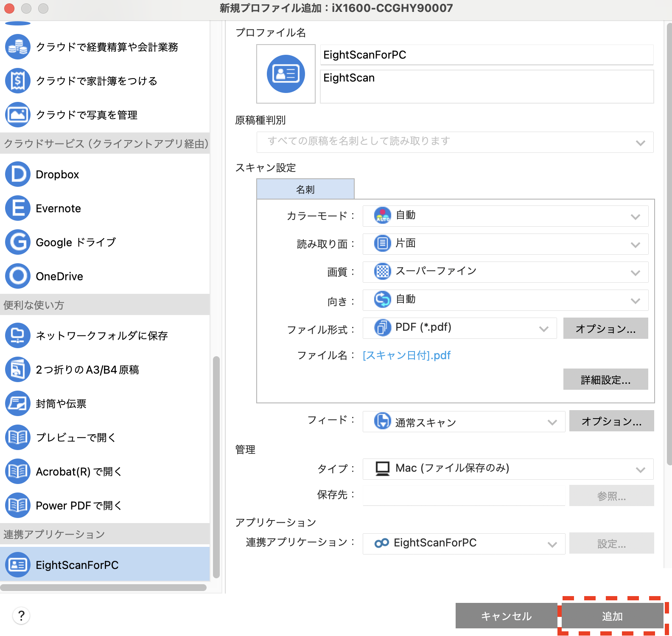
Task: Expand the 向き dropdown
Action: click(505, 300)
